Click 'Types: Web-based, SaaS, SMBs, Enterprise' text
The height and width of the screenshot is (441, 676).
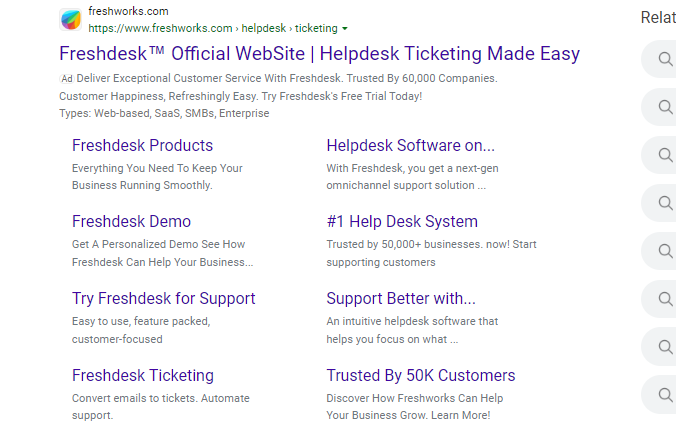coord(164,113)
